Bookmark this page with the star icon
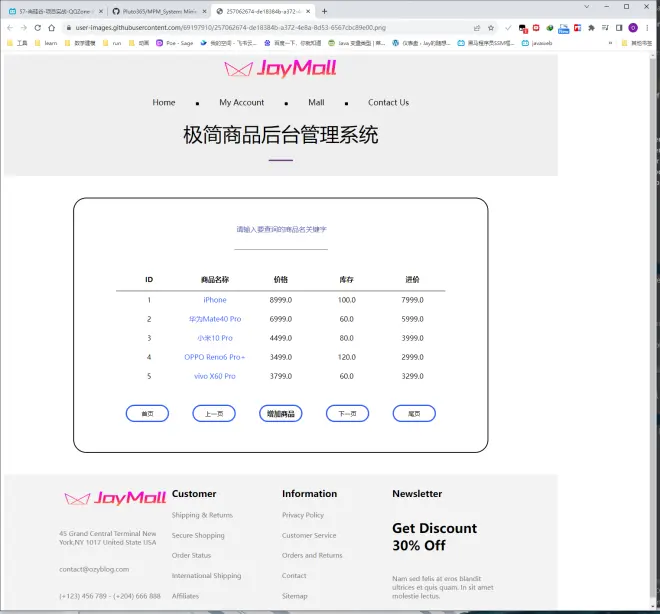 click(x=491, y=28)
